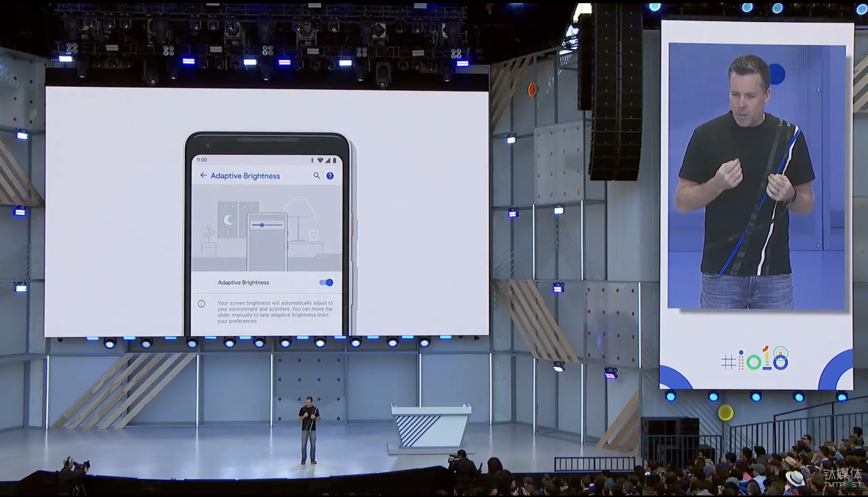Click the Adaptive Brightness page title
The width and height of the screenshot is (868, 497).
point(245,176)
